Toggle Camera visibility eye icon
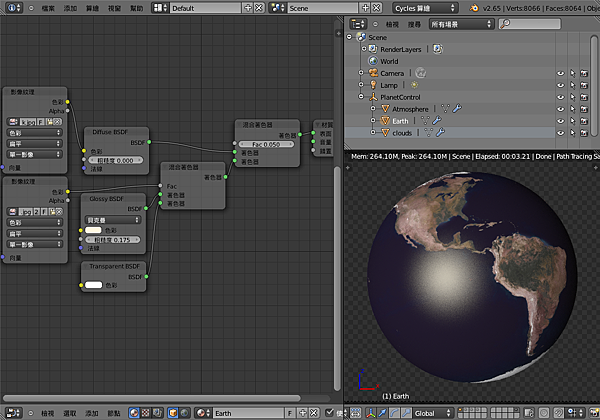Viewport: 600px width, 420px height. click(560, 73)
